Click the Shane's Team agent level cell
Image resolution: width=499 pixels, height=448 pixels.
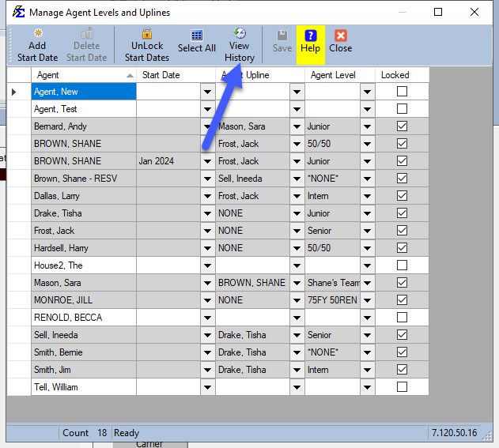pos(333,283)
